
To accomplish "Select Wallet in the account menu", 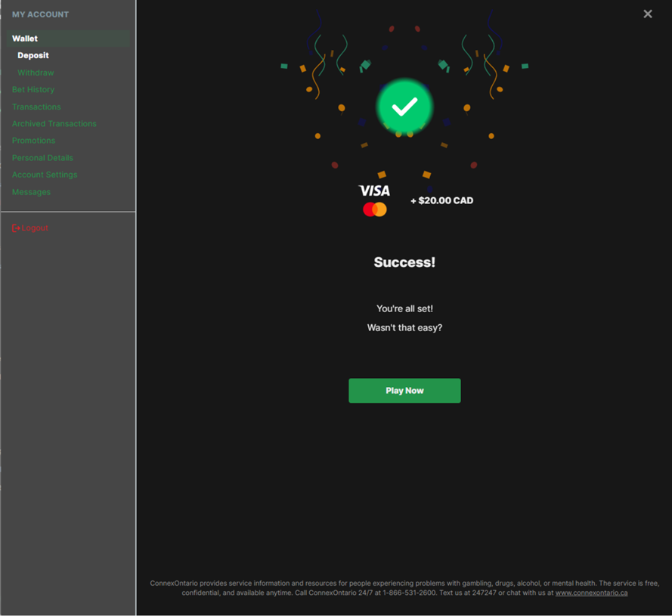I will (68, 39).
